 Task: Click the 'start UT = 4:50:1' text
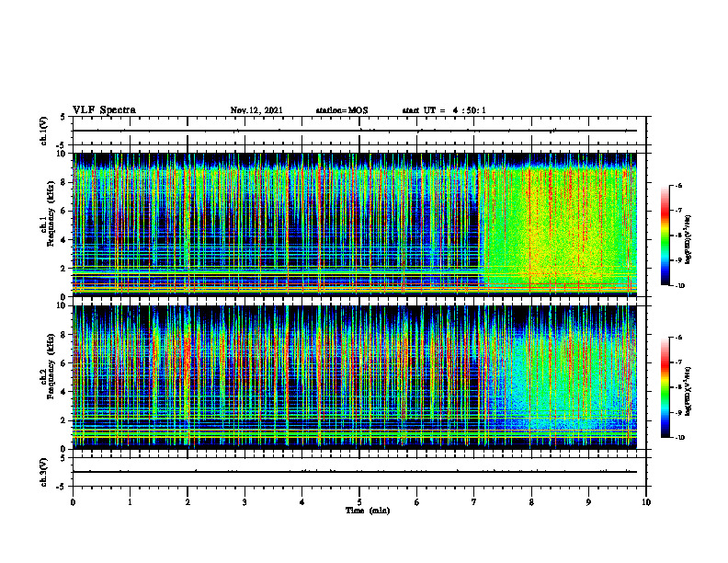click(444, 110)
